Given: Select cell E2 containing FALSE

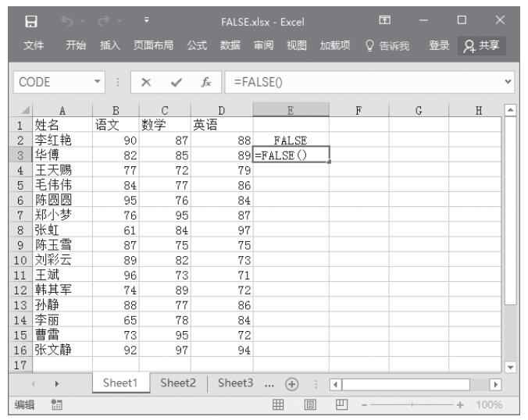Looking at the screenshot, I should tap(291, 141).
